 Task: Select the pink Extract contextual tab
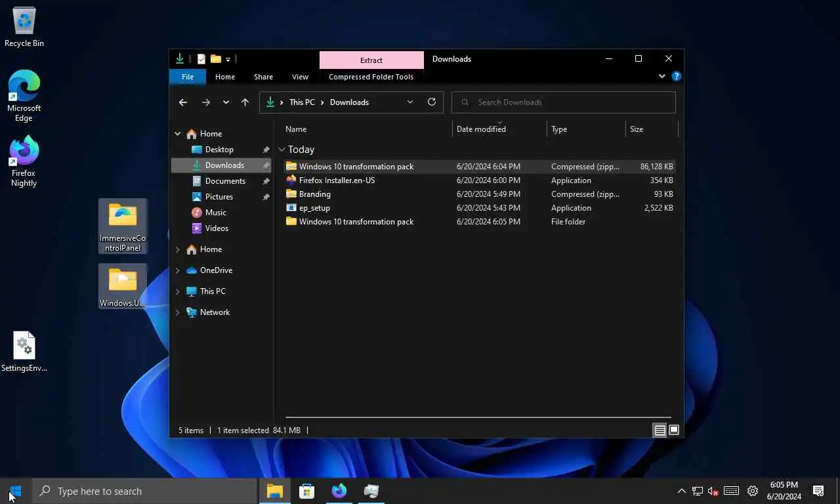[x=371, y=60]
